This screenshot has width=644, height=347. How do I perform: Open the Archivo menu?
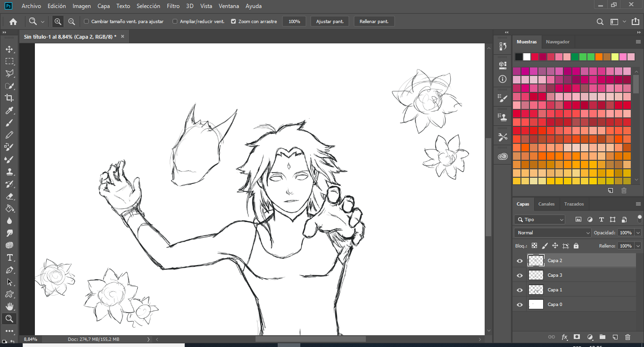click(31, 6)
